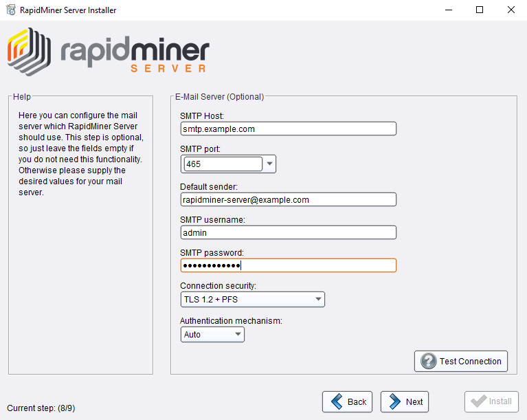Close the RapidMiner Server Installer
Viewport: 527px width, 420px height.
(x=511, y=10)
